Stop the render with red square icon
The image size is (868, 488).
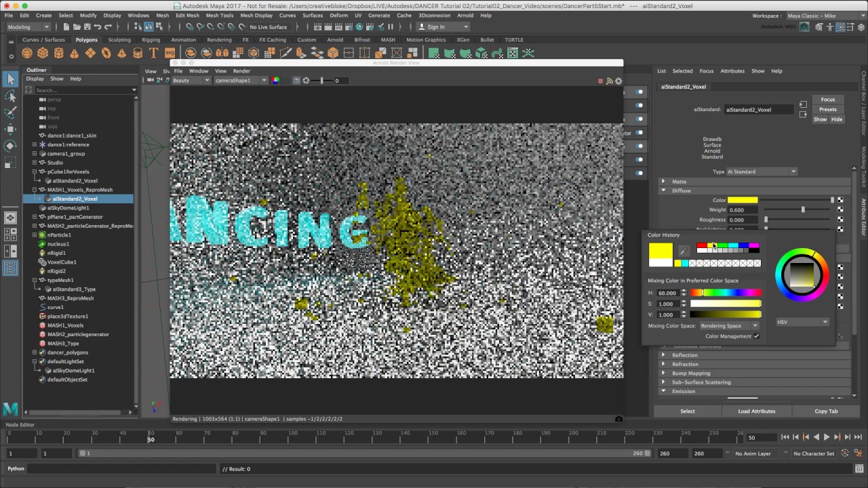pos(600,81)
